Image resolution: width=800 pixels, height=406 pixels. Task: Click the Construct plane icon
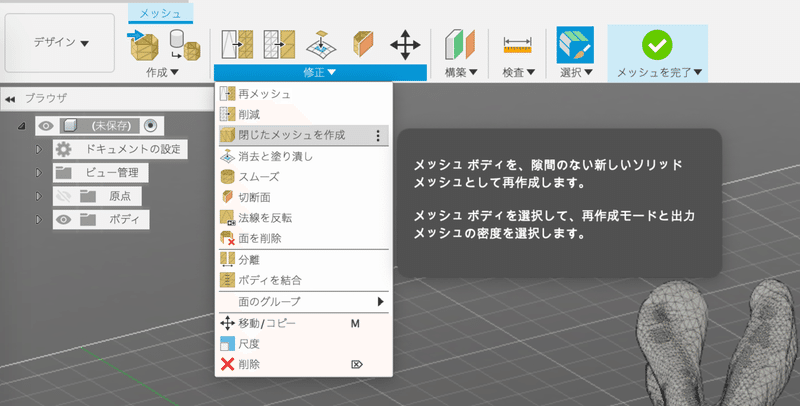coord(460,44)
